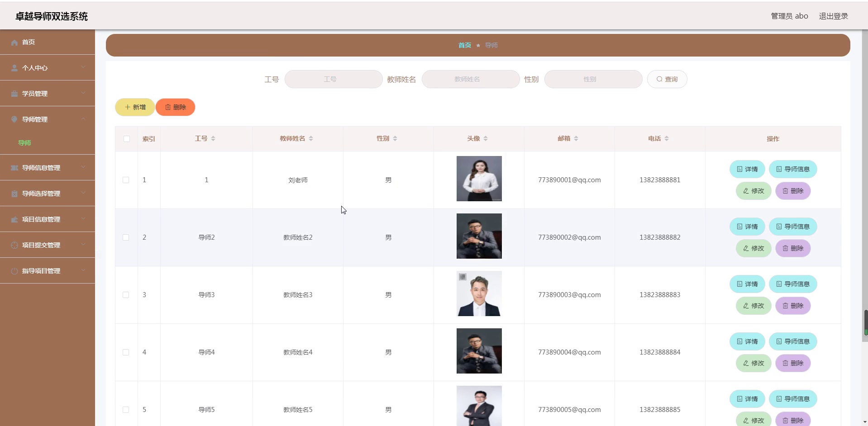
Task: Open the 学员管理 menu item
Action: pos(48,94)
